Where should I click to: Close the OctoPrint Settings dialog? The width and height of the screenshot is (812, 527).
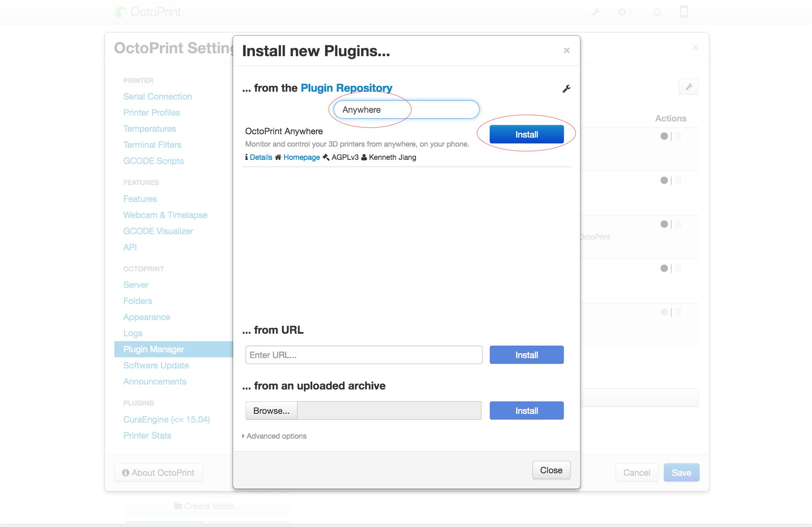point(696,47)
